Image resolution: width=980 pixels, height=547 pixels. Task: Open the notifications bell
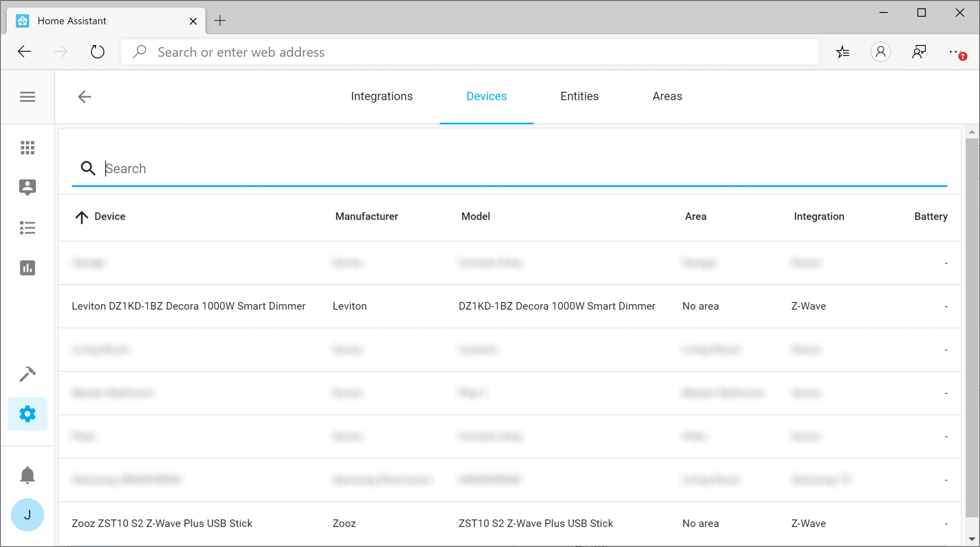27,475
